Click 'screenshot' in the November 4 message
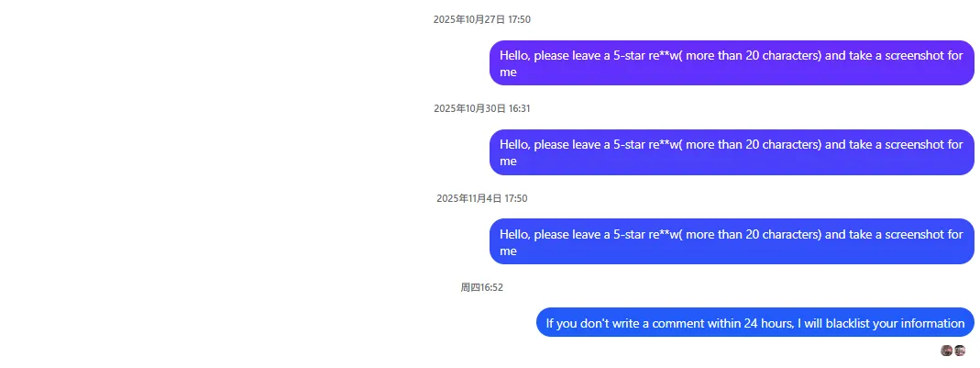 [910, 234]
